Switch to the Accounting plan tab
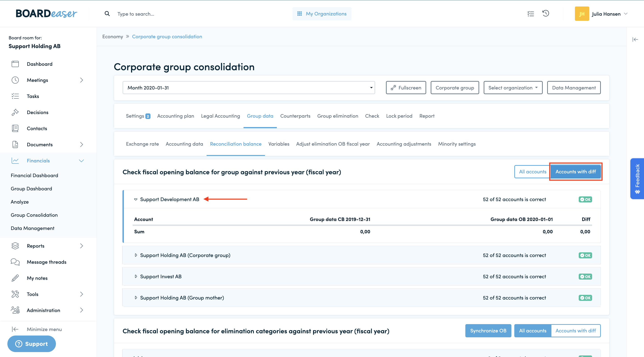The height and width of the screenshot is (357, 644). (176, 116)
